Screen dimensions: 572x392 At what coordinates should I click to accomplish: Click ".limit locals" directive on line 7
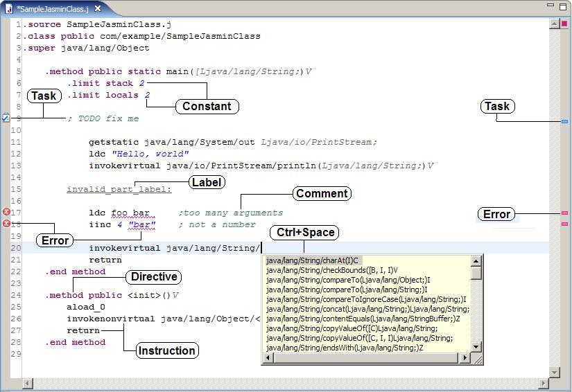(x=103, y=95)
